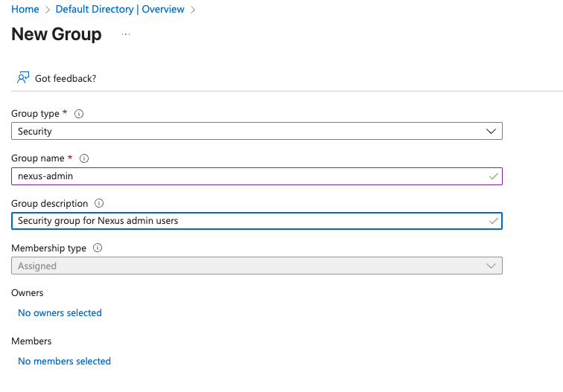Click the Membership type label text
Screen dimensions: 563x392
point(49,248)
